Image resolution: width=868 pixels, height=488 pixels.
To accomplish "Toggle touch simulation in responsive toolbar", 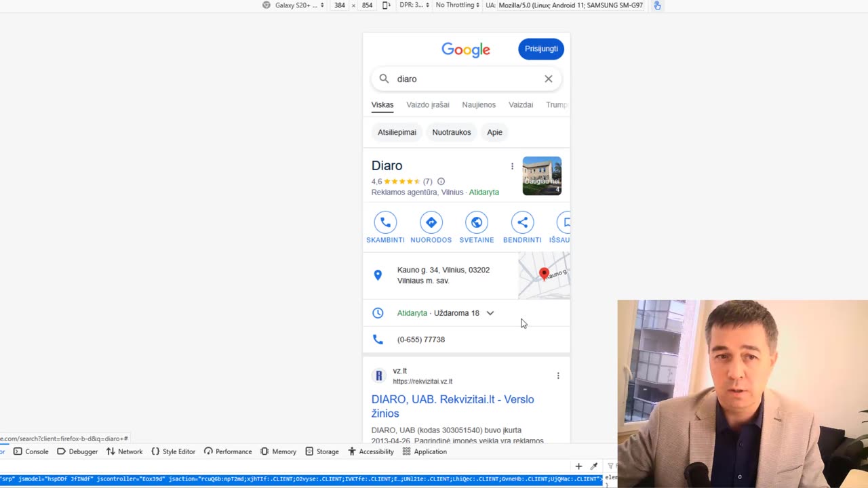I will click(x=657, y=5).
